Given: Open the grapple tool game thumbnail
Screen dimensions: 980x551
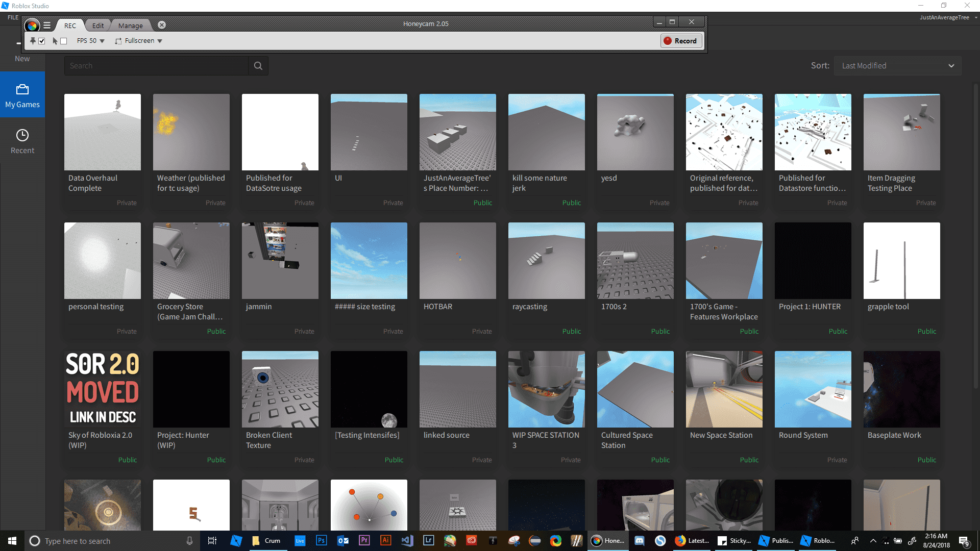Looking at the screenshot, I should tap(902, 261).
